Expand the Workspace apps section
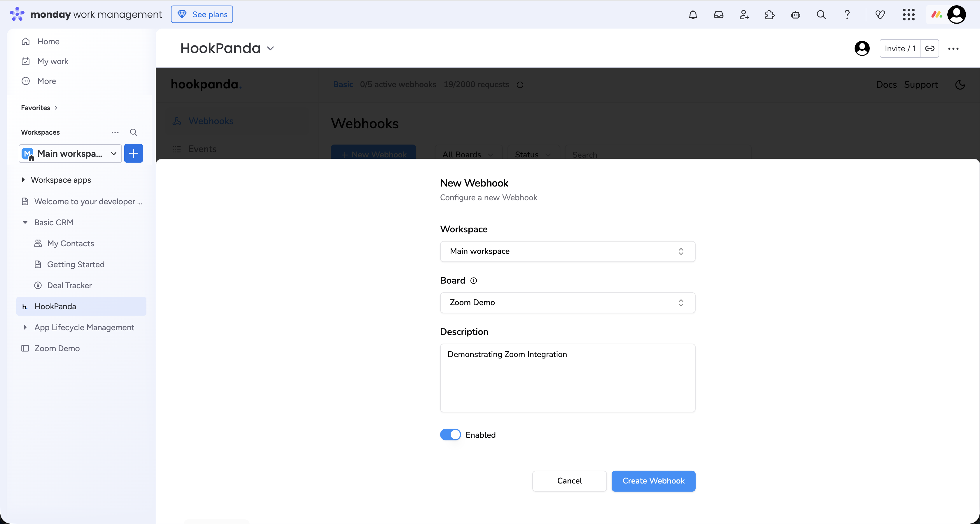 (x=24, y=180)
